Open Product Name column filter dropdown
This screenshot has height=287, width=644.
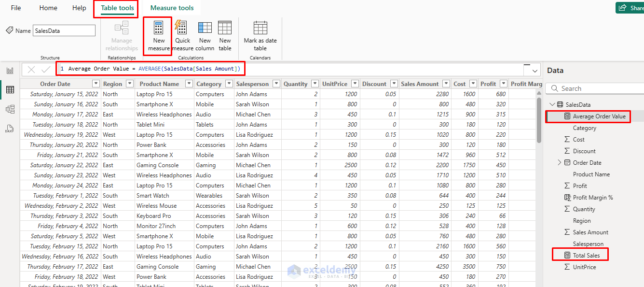188,84
